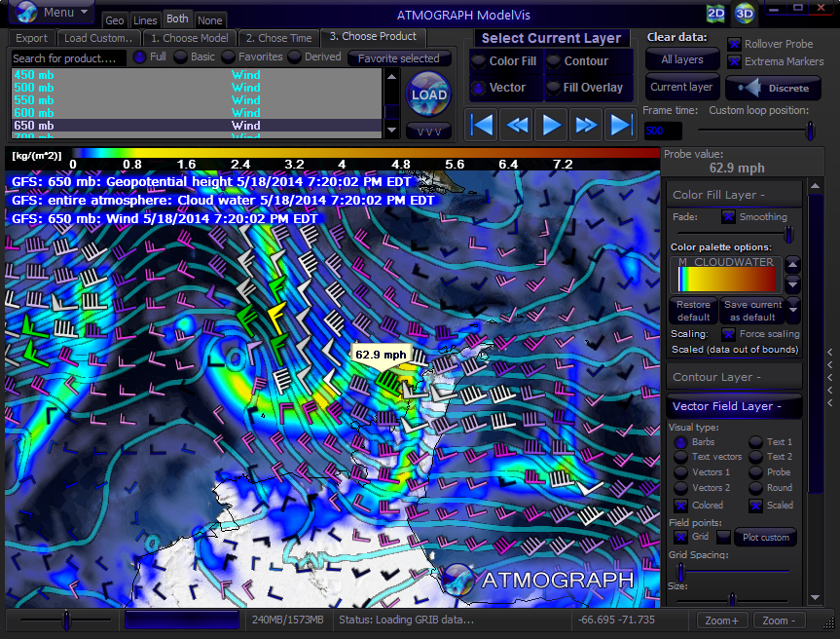840x639 pixels.
Task: Open the 1. Choose Model tab
Action: click(190, 38)
